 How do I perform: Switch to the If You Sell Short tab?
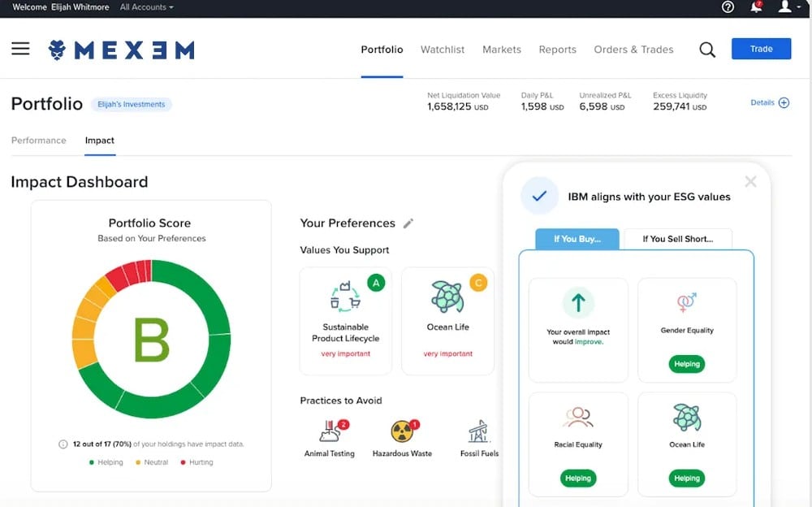pos(677,239)
